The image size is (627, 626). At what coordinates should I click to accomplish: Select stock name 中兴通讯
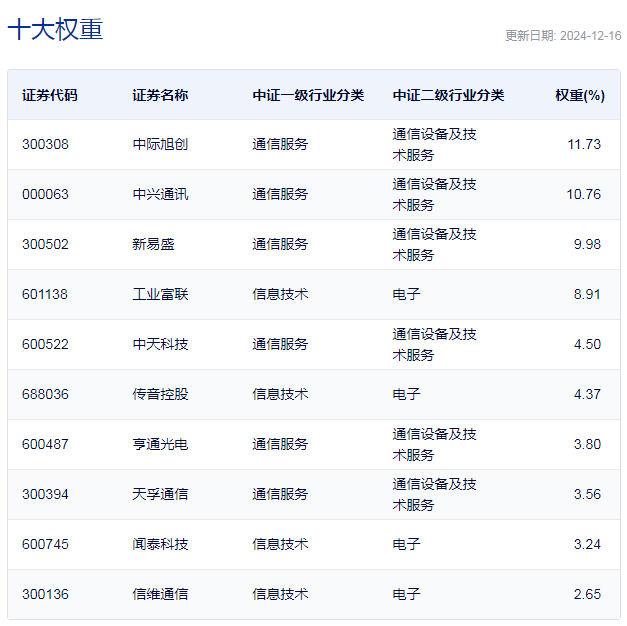[x=160, y=194]
